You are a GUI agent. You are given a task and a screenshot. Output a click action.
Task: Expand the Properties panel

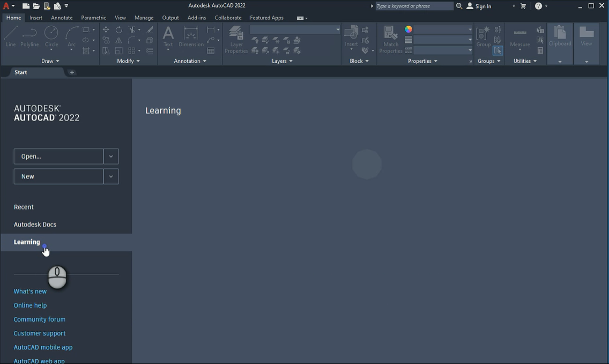[422, 61]
